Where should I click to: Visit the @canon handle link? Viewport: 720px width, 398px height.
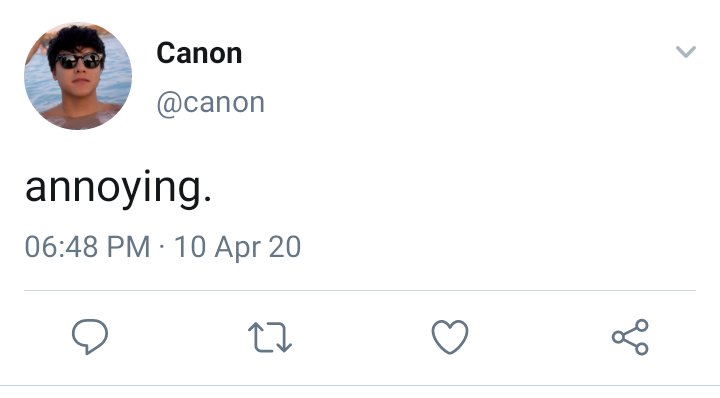point(211,103)
